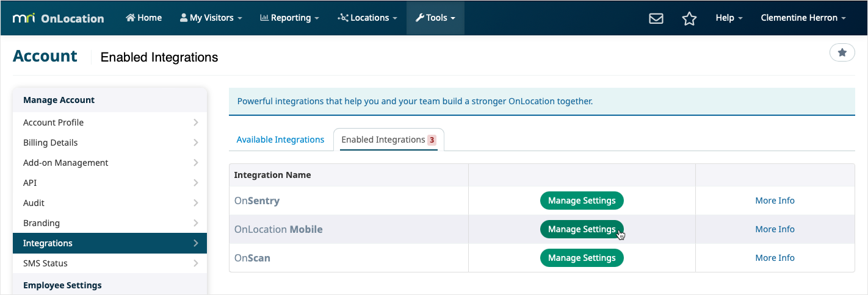Click the badge count 3 on tab

432,140
